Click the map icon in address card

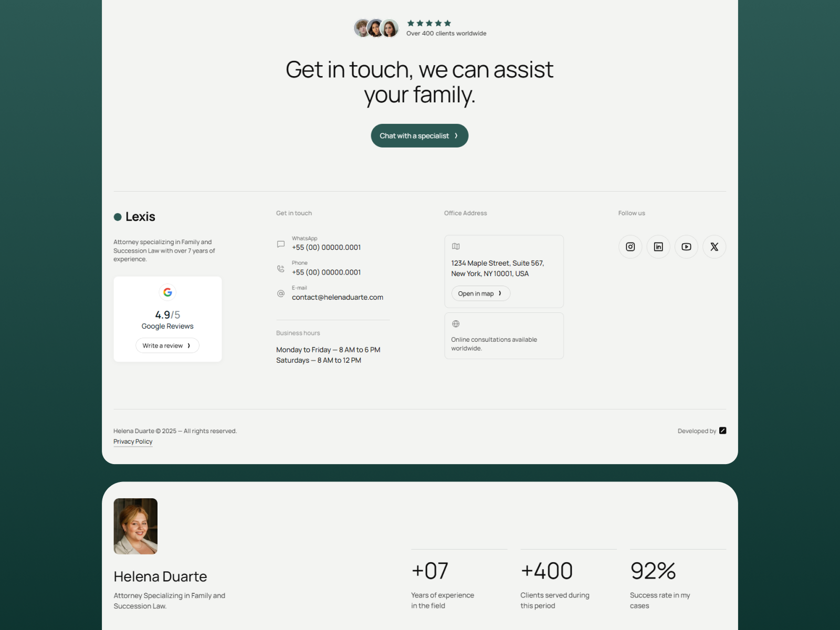(456, 246)
